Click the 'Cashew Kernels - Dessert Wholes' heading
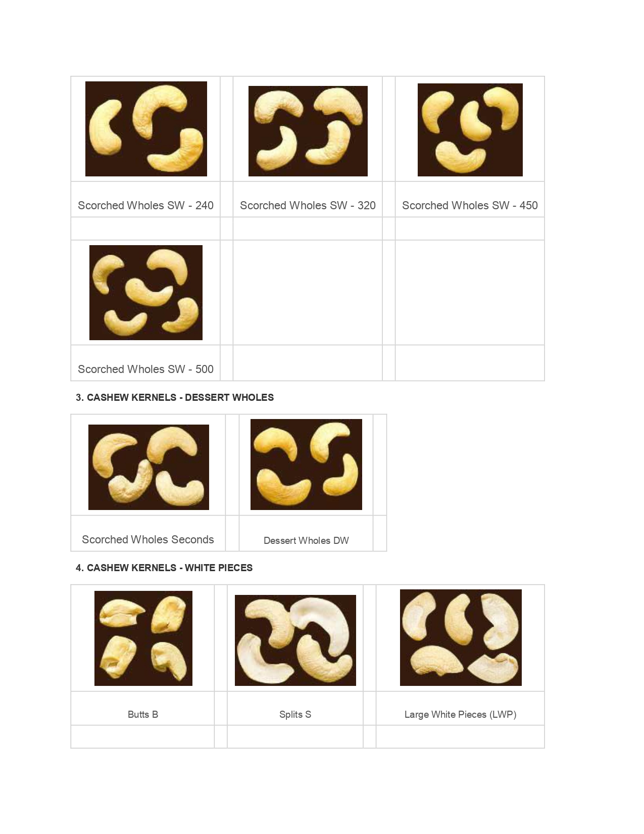This screenshot has width=644, height=834. click(x=175, y=397)
